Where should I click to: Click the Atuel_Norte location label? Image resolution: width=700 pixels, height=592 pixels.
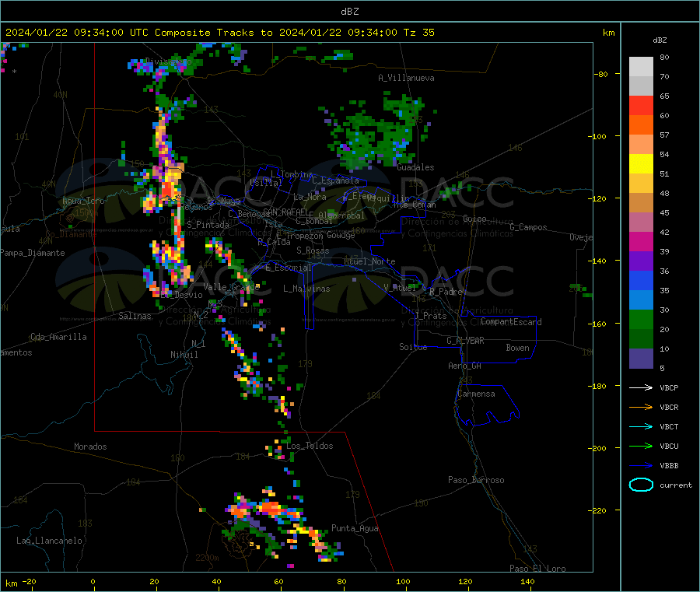[369, 261]
